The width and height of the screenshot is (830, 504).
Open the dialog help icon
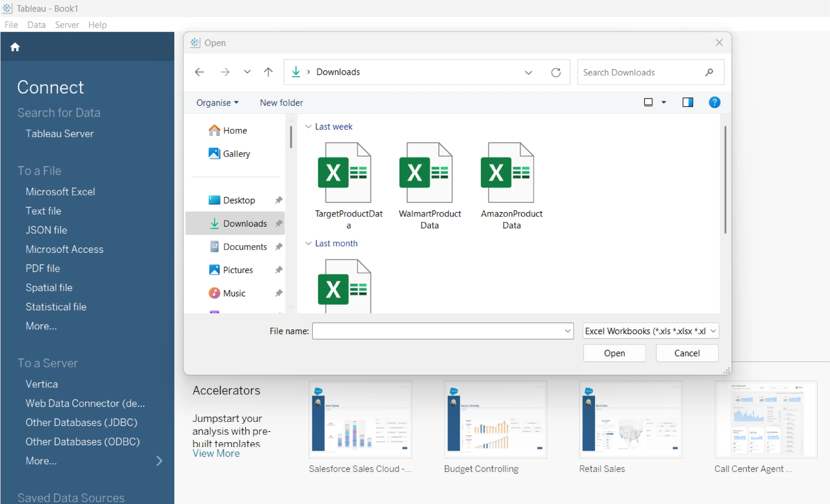pyautogui.click(x=715, y=102)
